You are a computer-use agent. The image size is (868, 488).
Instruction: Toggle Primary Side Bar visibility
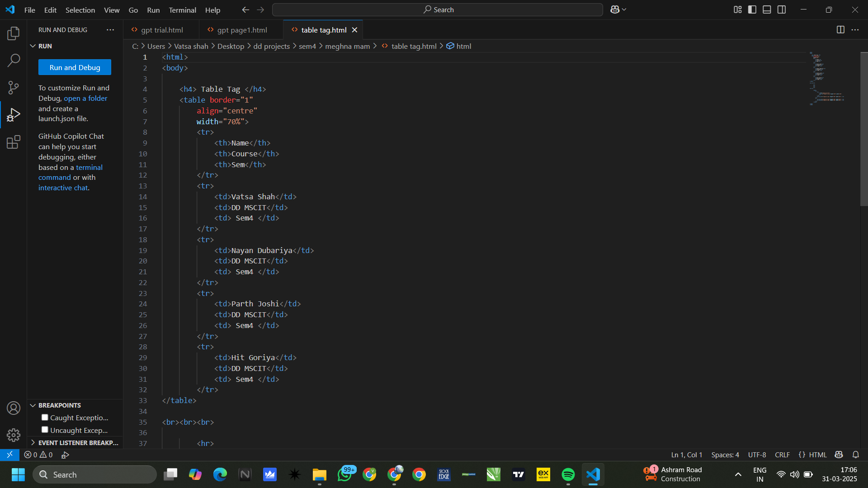tap(752, 9)
